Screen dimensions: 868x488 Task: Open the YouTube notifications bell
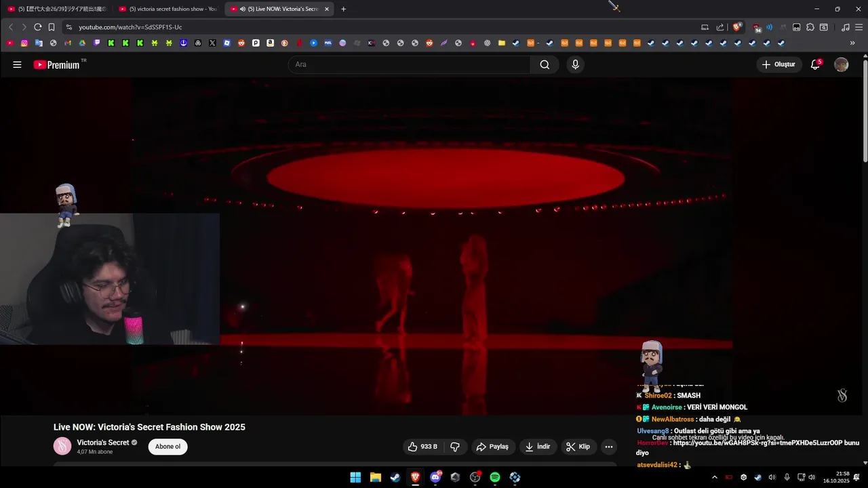pyautogui.click(x=816, y=64)
